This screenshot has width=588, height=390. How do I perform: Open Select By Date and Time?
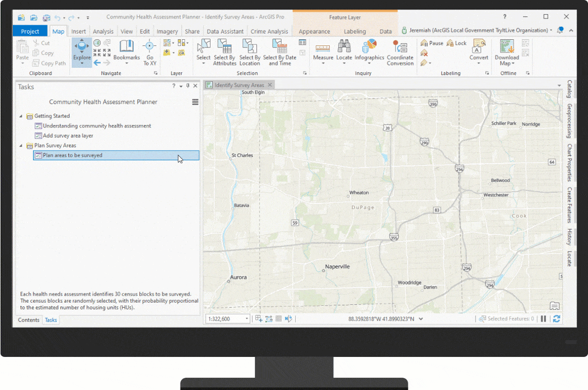[279, 52]
